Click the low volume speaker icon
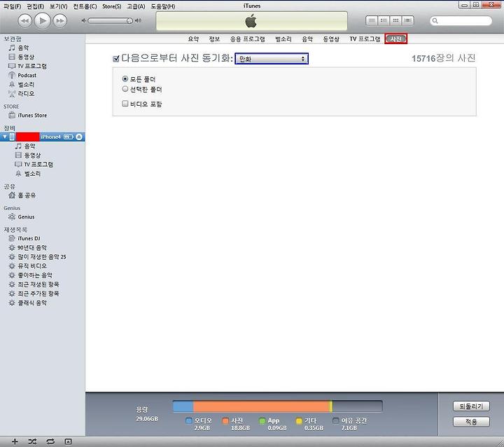 [x=83, y=20]
